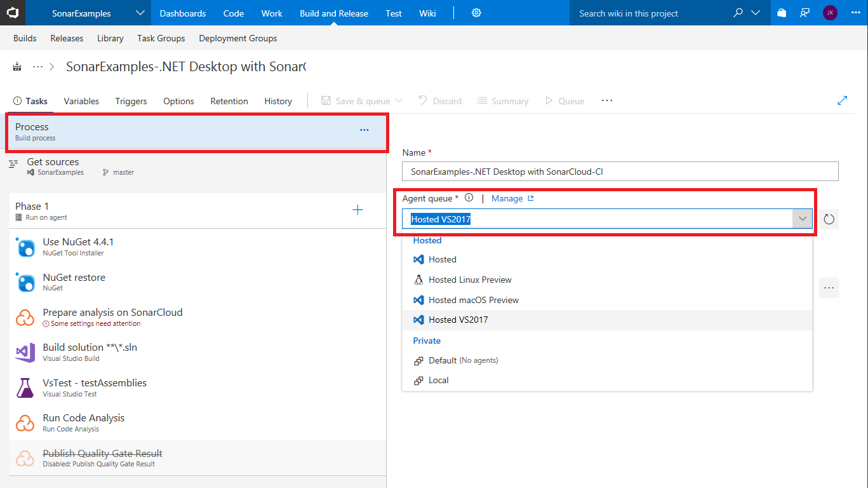Screen dimensions: 868x488
Task: Click the Agent queue combo box field
Action: coord(598,219)
